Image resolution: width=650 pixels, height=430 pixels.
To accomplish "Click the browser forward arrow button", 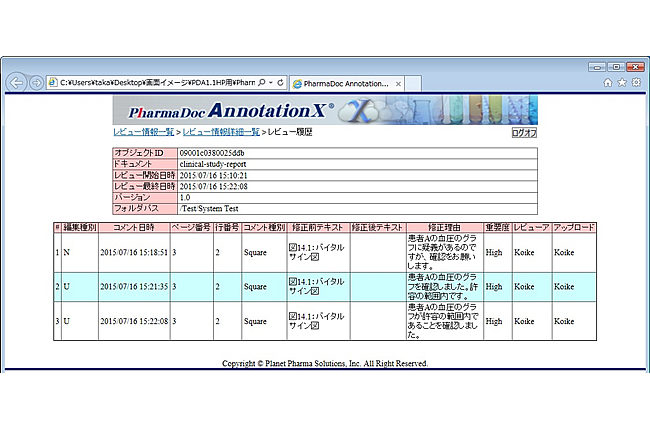I will point(36,83).
